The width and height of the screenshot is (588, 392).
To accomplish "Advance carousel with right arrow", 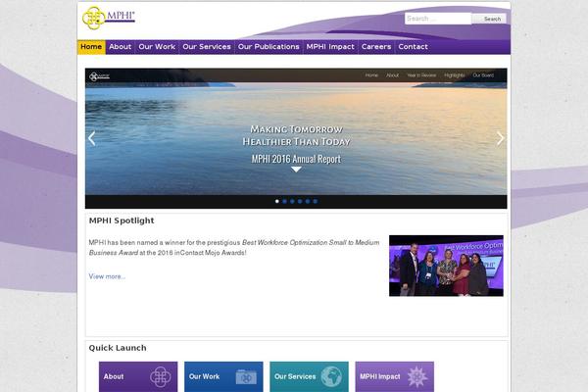I will tap(500, 138).
